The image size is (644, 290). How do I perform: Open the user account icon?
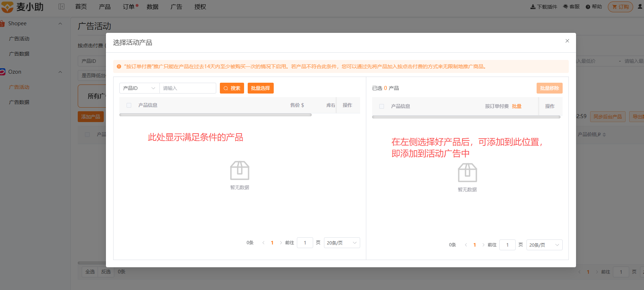click(x=640, y=7)
